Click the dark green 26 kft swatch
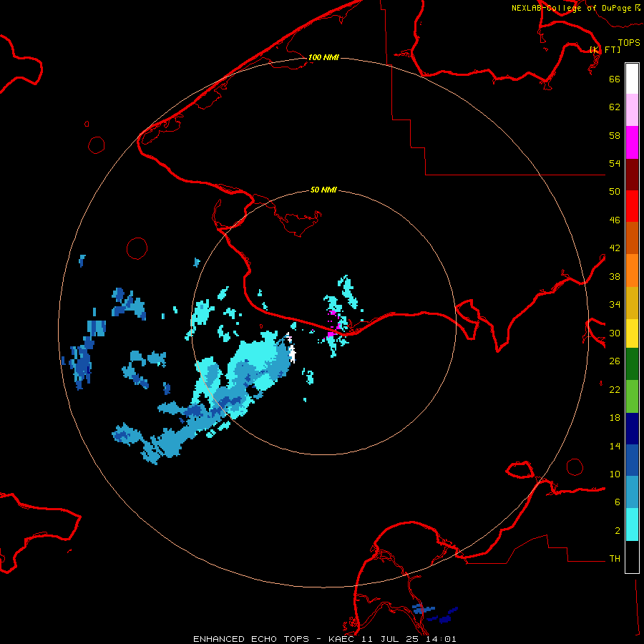Screen dimensions: 644x644 (x=632, y=364)
